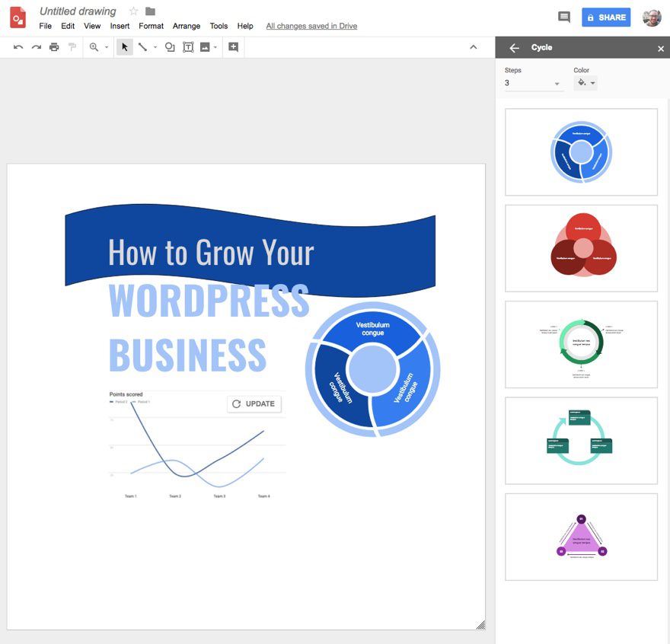Click the Undo icon
670x644 pixels.
(18, 46)
